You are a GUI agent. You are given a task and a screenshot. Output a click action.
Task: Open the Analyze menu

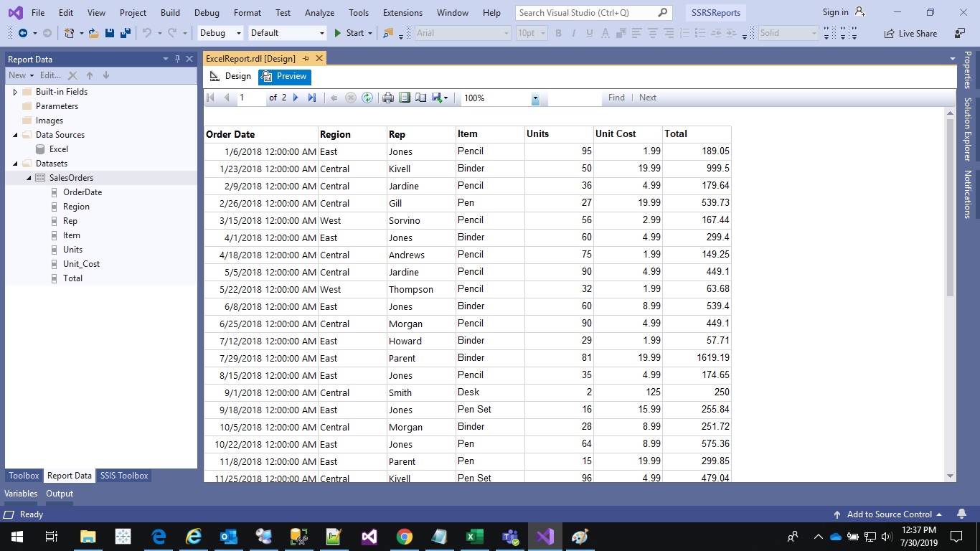(319, 12)
